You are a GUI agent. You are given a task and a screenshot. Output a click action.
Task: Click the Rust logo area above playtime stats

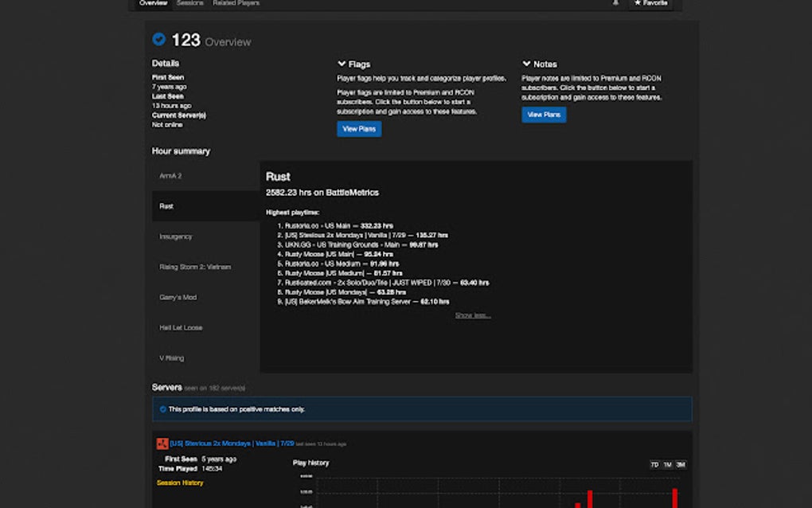(x=279, y=177)
